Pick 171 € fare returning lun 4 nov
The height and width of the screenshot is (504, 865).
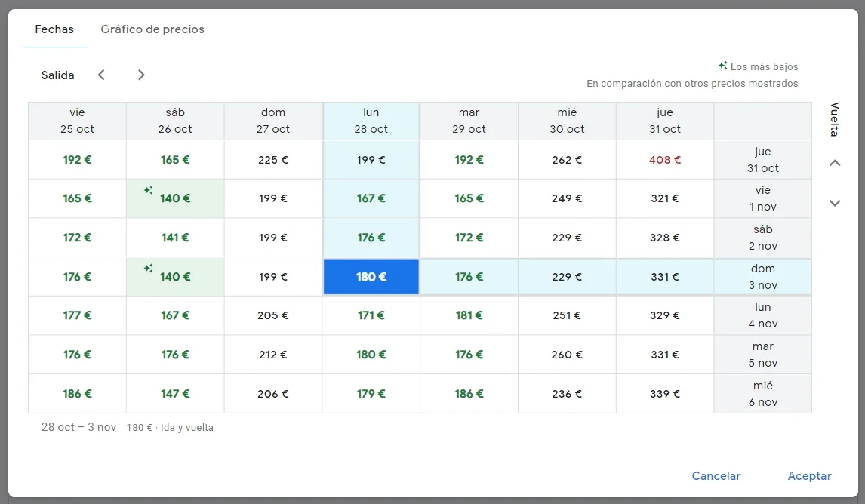coord(371,315)
